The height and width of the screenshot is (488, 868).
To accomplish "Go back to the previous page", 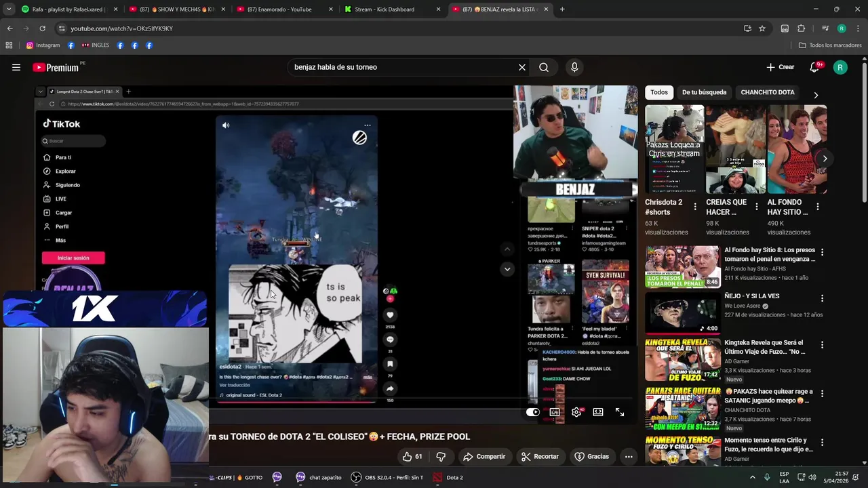I will tap(9, 28).
